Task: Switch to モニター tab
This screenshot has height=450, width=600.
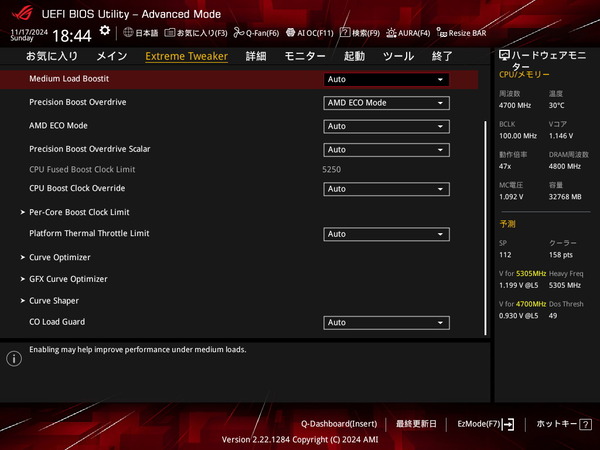Action: point(305,56)
